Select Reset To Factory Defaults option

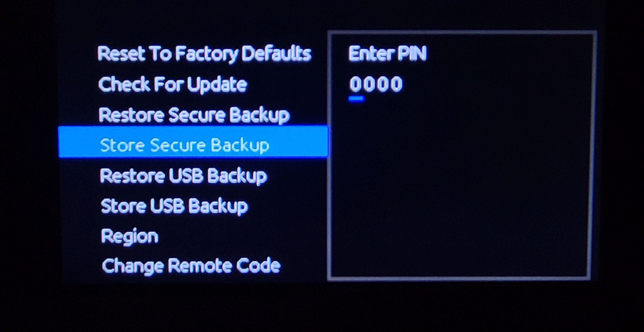(x=204, y=54)
